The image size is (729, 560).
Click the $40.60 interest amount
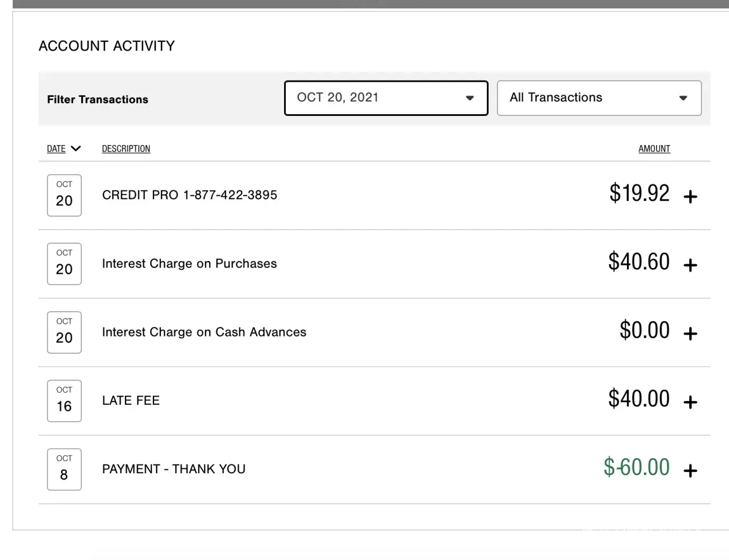tap(639, 262)
